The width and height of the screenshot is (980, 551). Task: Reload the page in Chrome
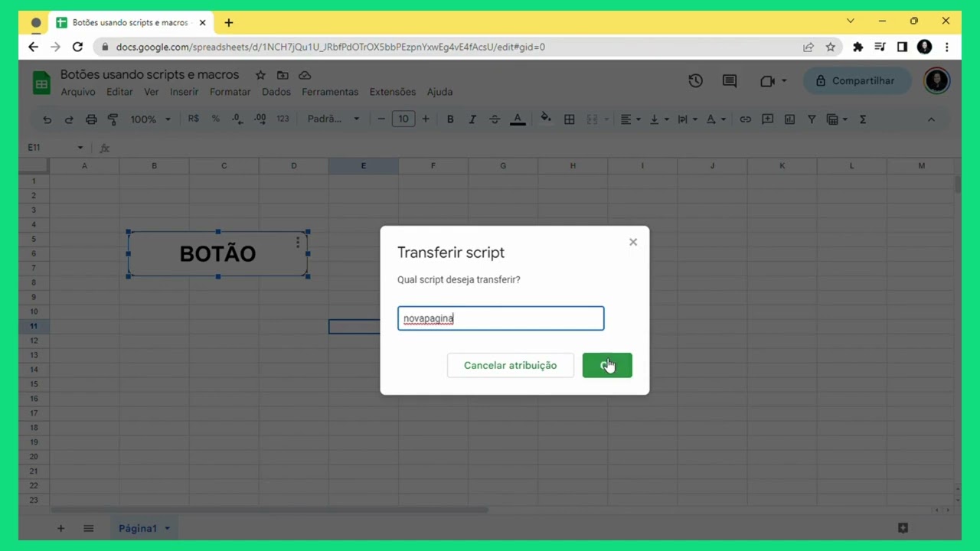[x=77, y=47]
